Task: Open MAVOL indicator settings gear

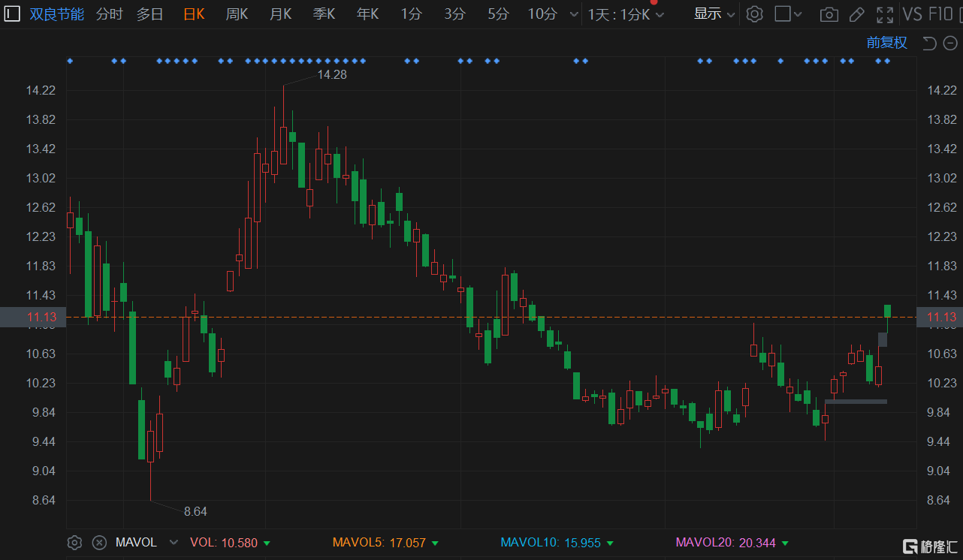Action: (x=74, y=542)
